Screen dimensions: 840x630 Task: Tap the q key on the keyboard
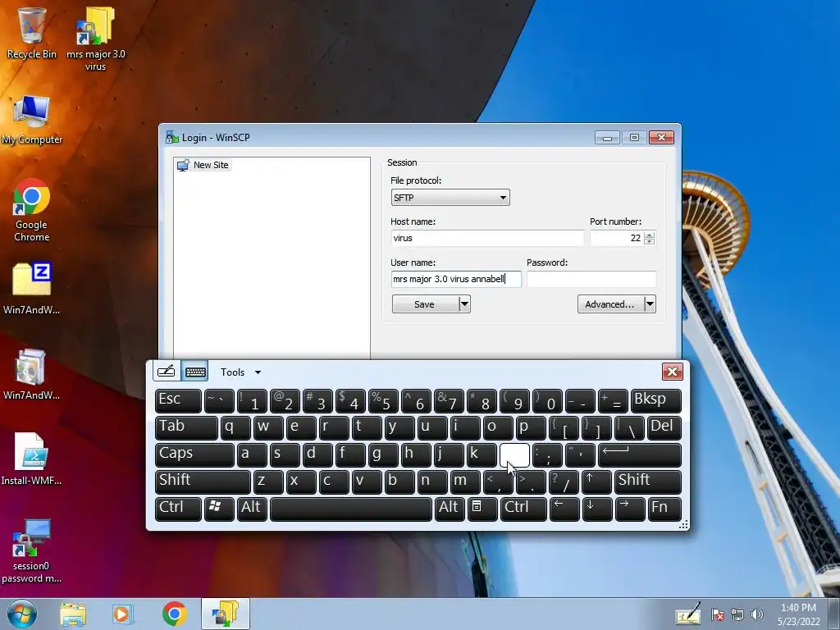tap(235, 427)
